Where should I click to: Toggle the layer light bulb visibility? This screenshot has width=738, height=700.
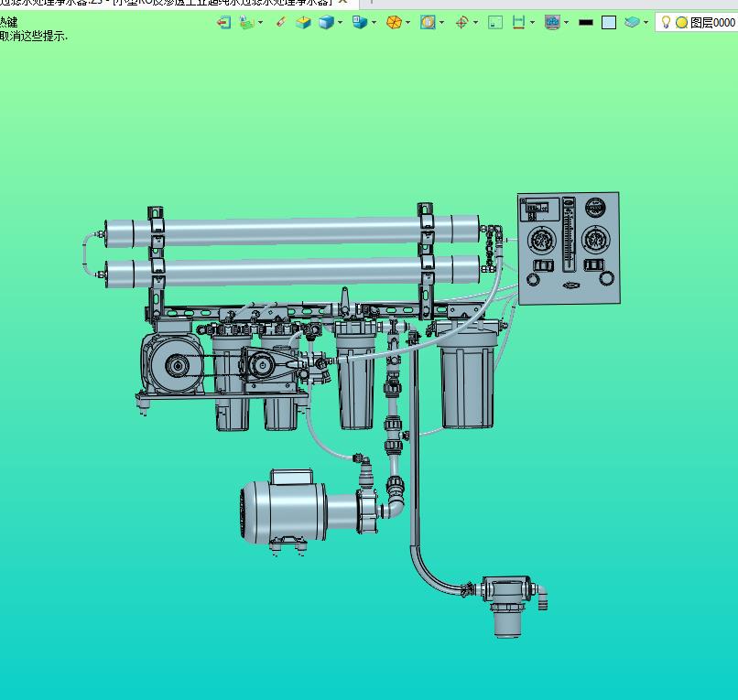(667, 22)
